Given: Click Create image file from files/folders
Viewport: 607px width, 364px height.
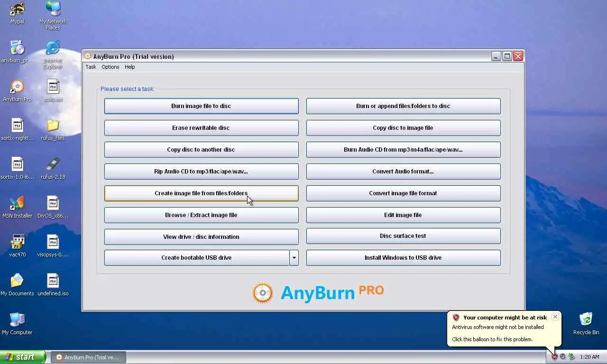Looking at the screenshot, I should point(201,193).
